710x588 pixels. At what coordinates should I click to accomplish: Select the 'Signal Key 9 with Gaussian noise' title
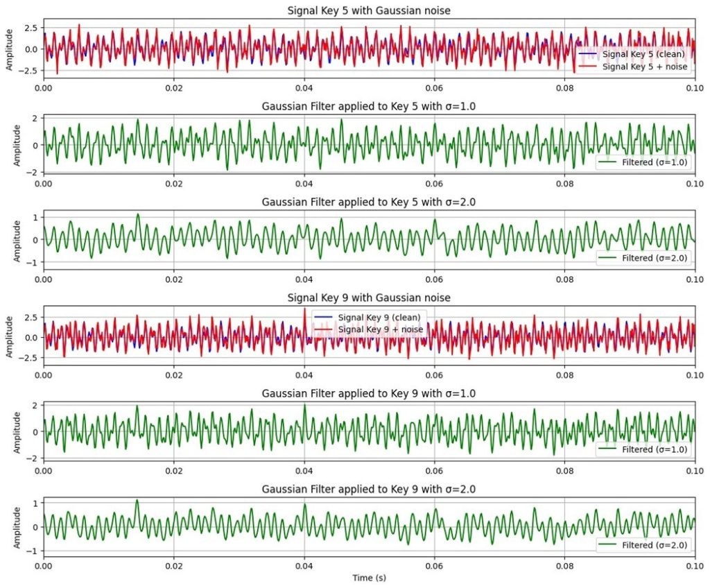click(369, 298)
